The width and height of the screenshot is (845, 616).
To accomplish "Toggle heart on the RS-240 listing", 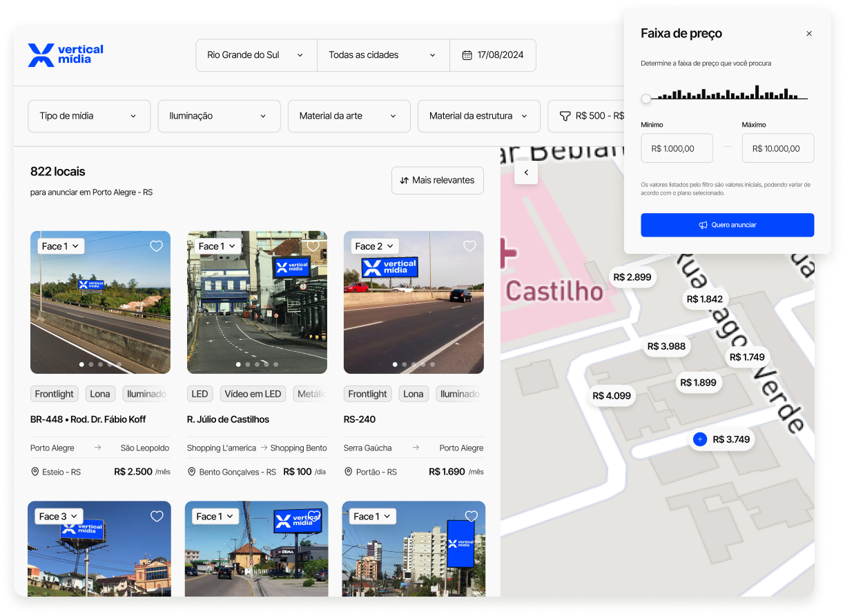I will click(470, 246).
